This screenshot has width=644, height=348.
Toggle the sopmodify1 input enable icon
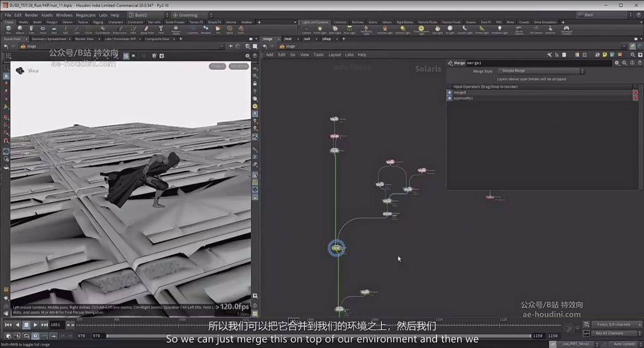click(449, 99)
